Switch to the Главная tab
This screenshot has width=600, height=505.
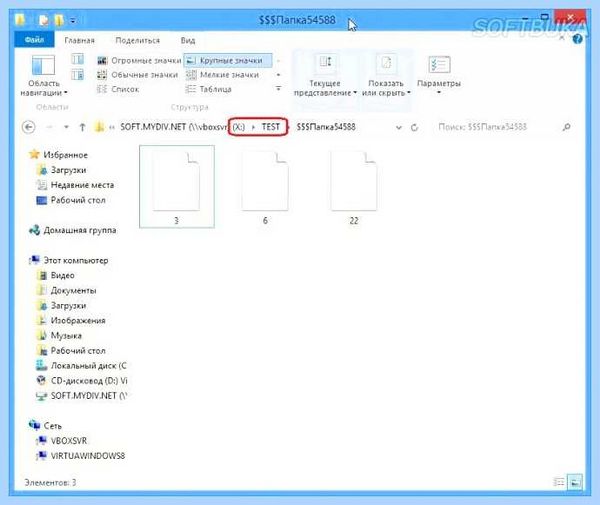pyautogui.click(x=79, y=40)
